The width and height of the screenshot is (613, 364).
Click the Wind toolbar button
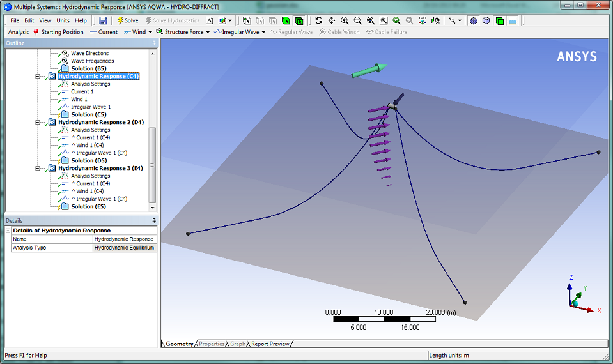pos(135,32)
